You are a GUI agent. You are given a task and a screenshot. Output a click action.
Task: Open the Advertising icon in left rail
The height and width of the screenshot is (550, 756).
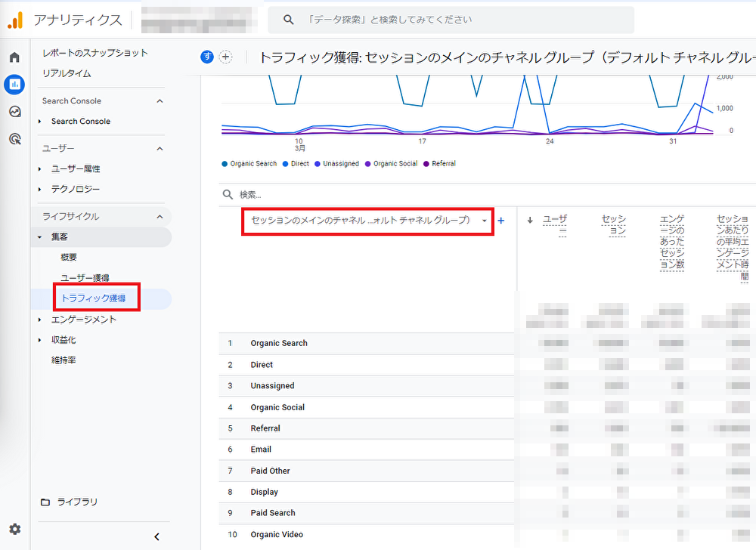point(14,139)
